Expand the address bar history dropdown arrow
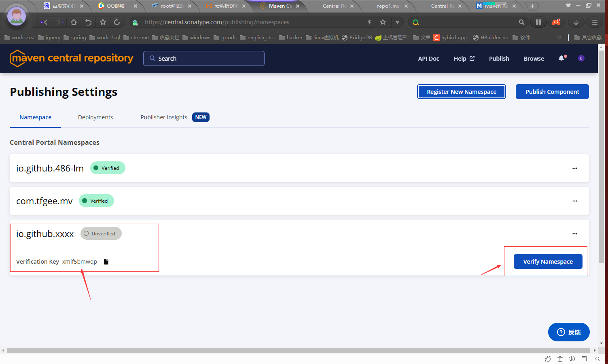This screenshot has height=364, width=608. pyautogui.click(x=397, y=22)
